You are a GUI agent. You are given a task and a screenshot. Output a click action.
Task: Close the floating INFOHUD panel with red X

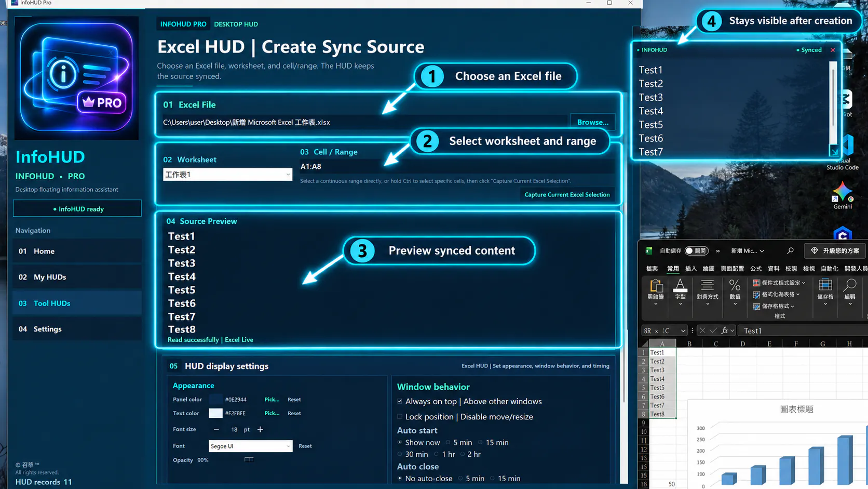[x=833, y=50]
